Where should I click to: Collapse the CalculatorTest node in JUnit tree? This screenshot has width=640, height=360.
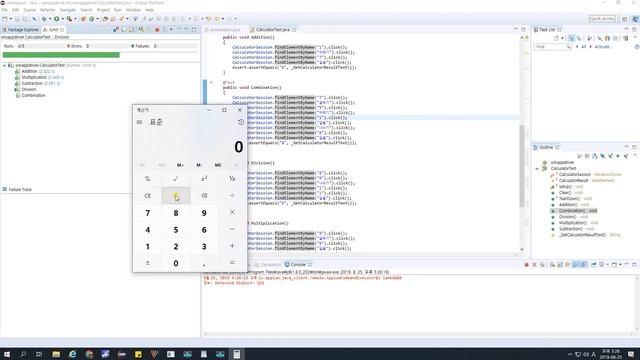4,65
